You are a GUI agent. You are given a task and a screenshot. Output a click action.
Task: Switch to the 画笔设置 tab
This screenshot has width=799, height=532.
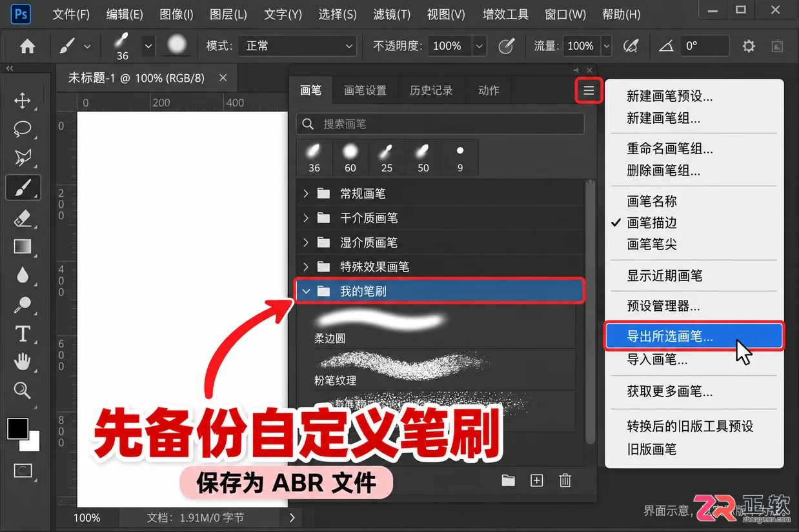tap(365, 90)
